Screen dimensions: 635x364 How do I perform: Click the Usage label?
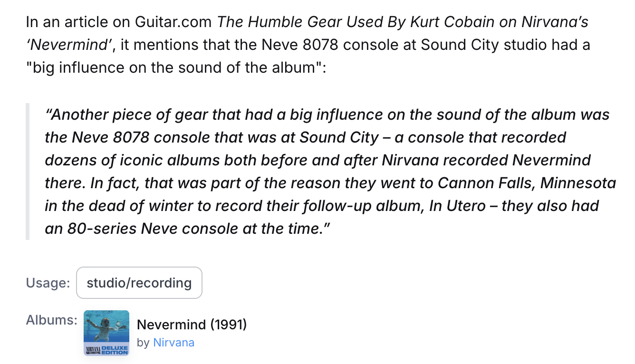48,283
